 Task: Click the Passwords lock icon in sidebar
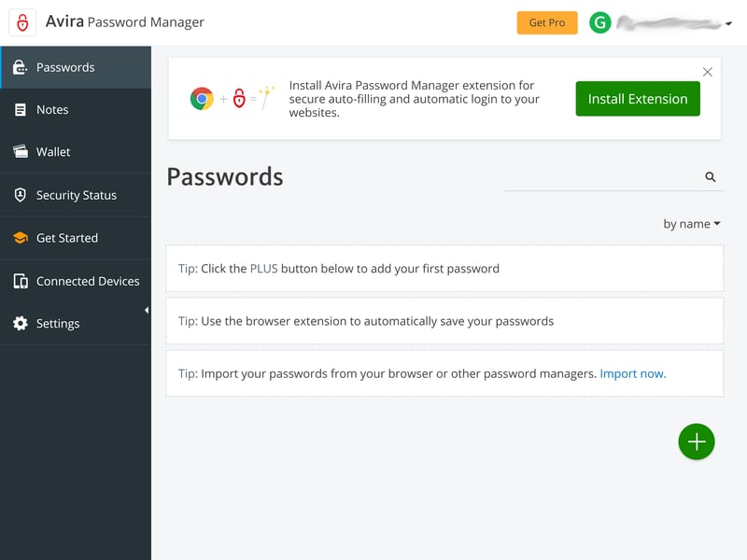[20, 67]
